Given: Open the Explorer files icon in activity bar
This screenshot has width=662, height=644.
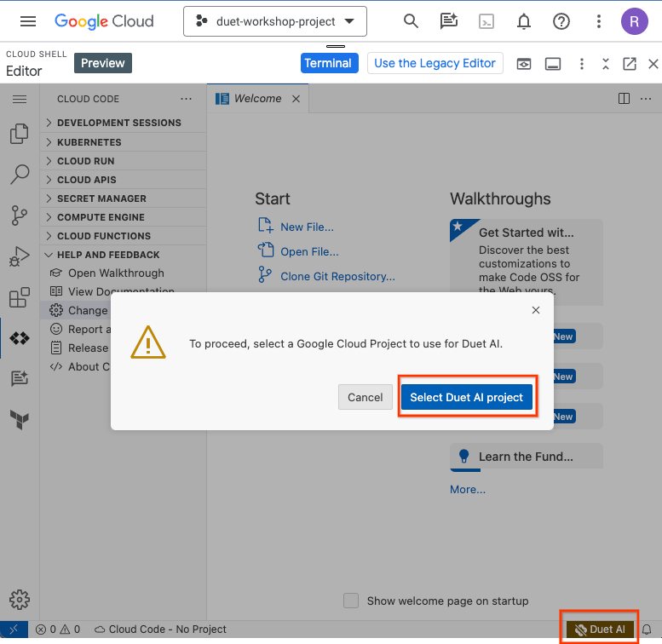Looking at the screenshot, I should [x=19, y=134].
